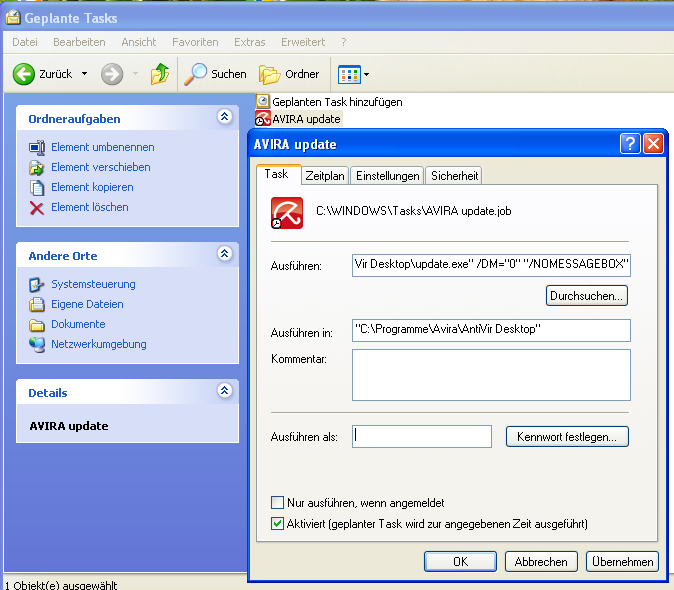Open the question mark help menu

343,42
